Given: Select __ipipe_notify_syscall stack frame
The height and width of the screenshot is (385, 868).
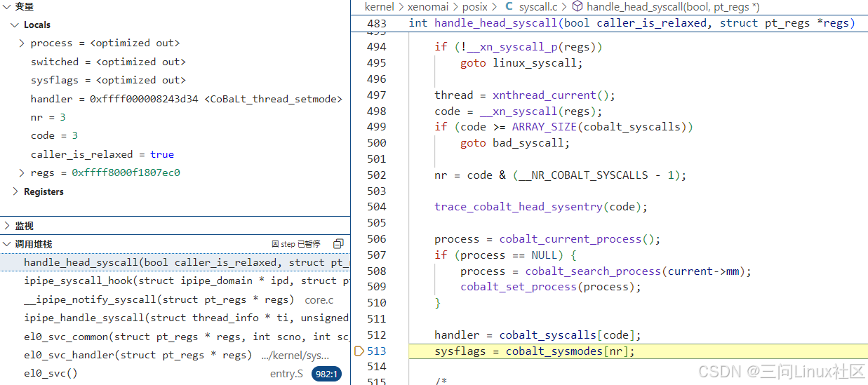Looking at the screenshot, I should click(x=175, y=299).
